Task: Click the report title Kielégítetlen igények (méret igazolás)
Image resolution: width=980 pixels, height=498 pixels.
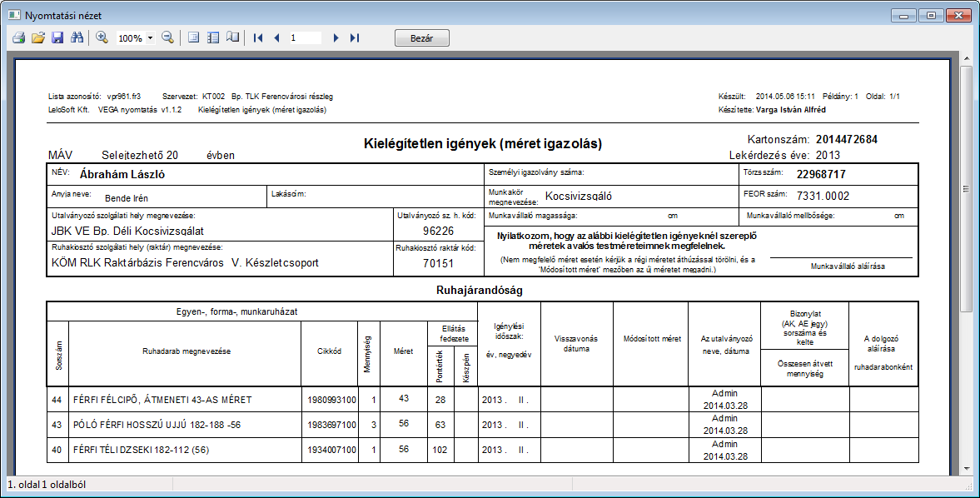Action: click(x=482, y=144)
